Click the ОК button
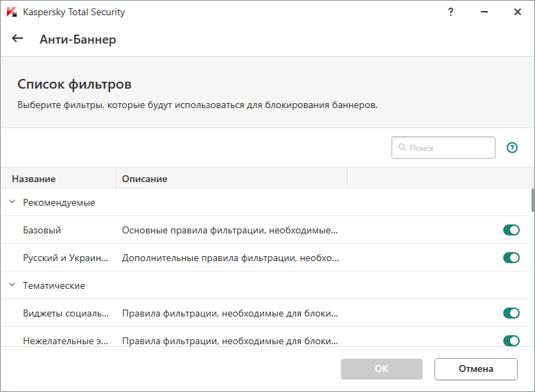Screen dimensions: 535x392 [381, 369]
